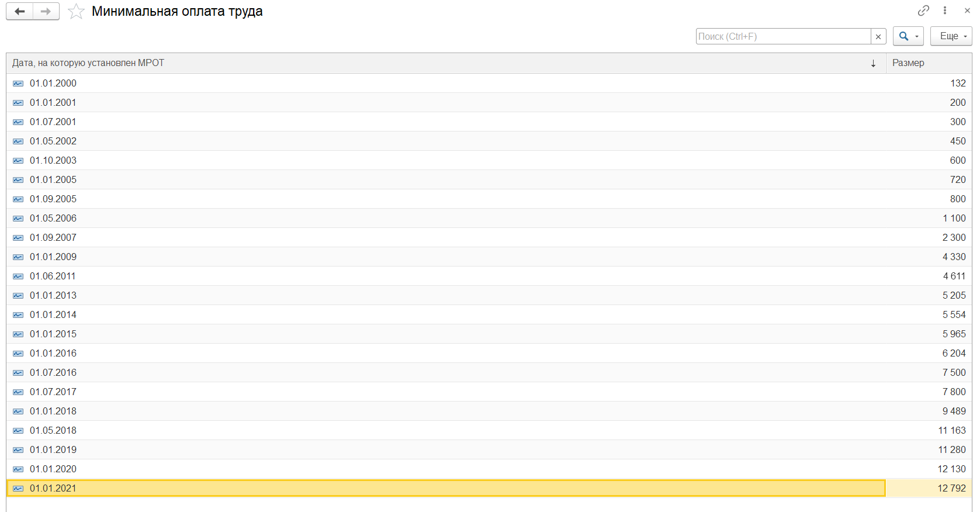This screenshot has width=980, height=512.
Task: Copy link using the chain icon
Action: pyautogui.click(x=923, y=11)
